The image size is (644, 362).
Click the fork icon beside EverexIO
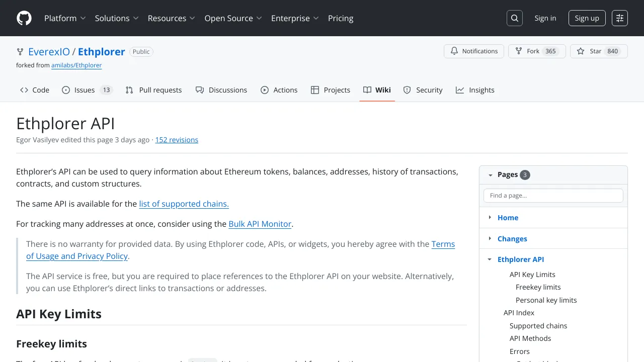pyautogui.click(x=20, y=52)
